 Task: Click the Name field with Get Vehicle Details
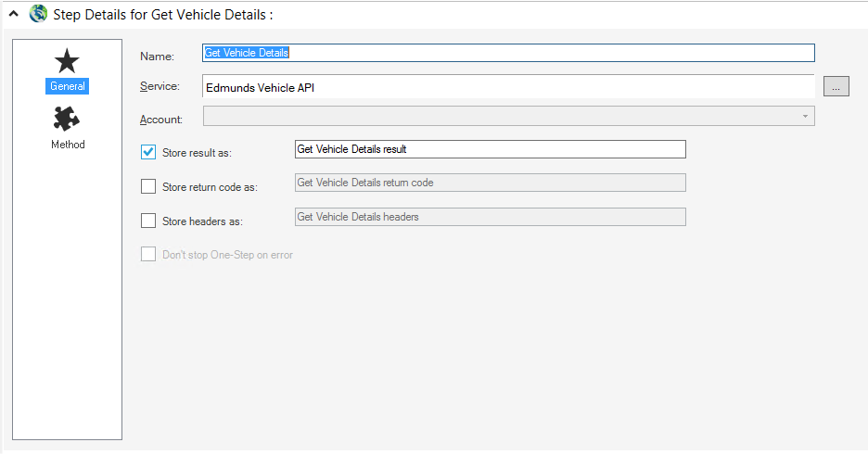point(508,53)
